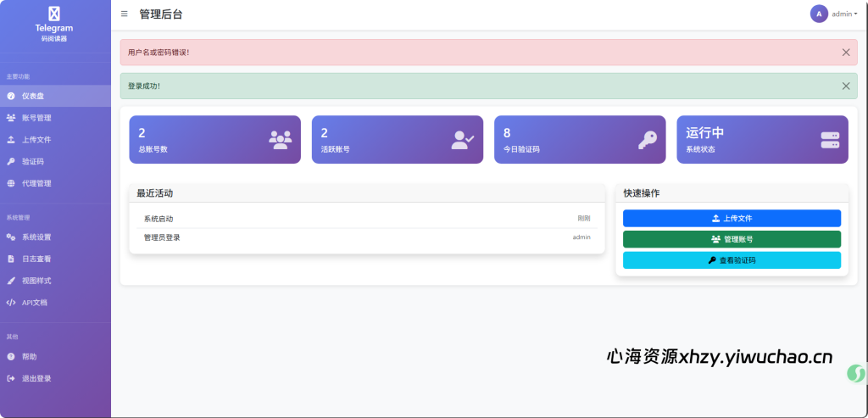Viewport: 868px width, 418px height.
Task: Click the cyan 查看验证码 button
Action: point(732,260)
